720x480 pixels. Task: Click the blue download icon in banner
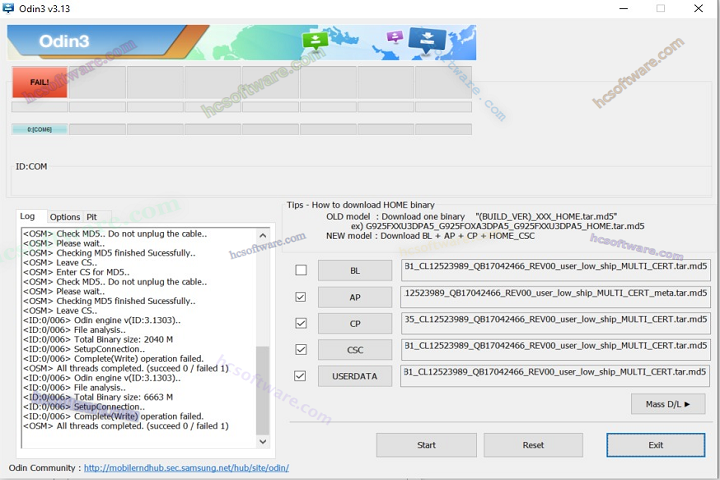tap(427, 40)
